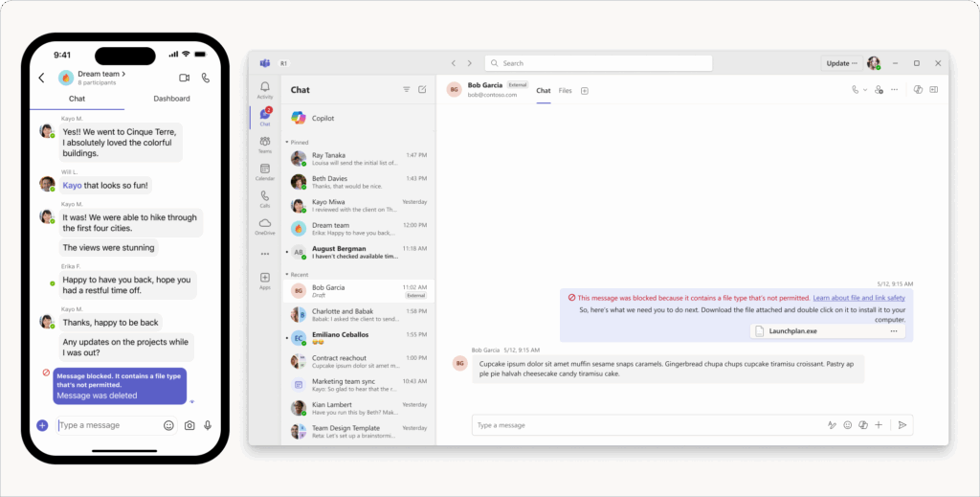Screen dimensions: 980x497
Task: Click the Update button
Action: (841, 63)
